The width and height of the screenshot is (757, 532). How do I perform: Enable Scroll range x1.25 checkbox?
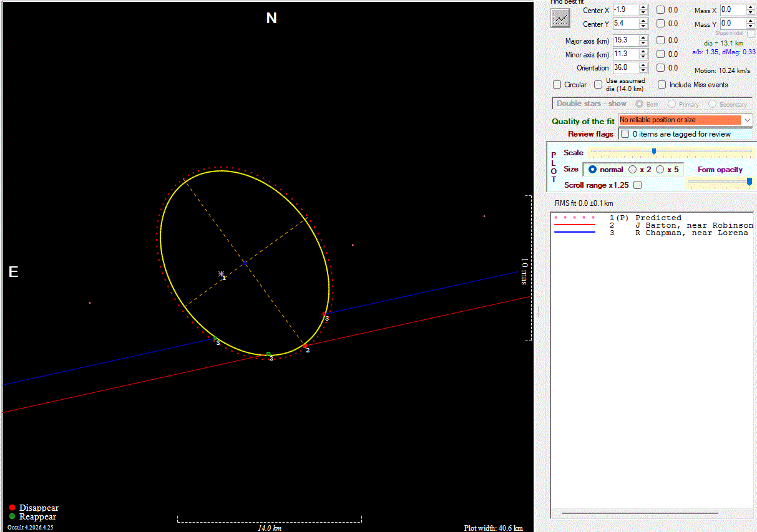[x=637, y=185]
